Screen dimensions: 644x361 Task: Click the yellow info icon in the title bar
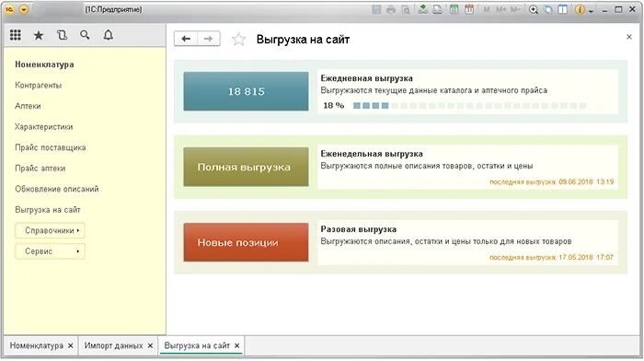tap(580, 9)
